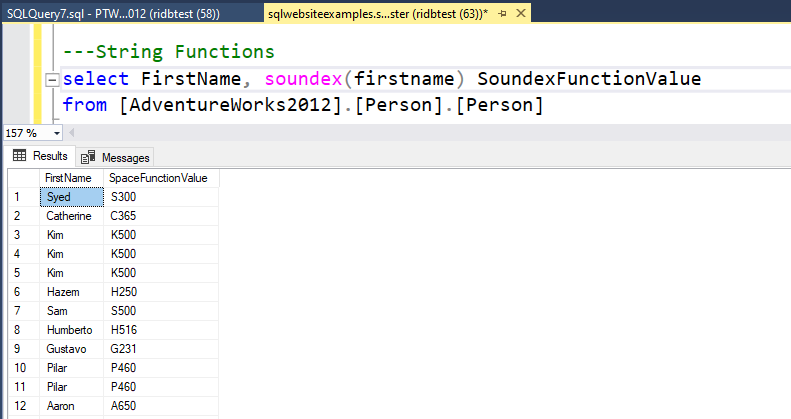Viewport: 791px width, 419px height.
Task: Click the G231 value cell
Action: coord(161,349)
